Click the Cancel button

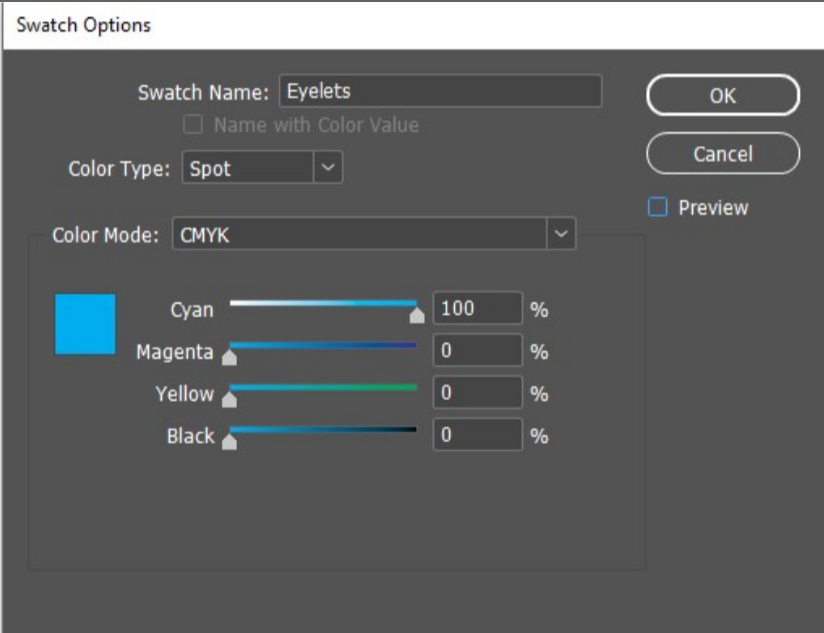[x=723, y=153]
